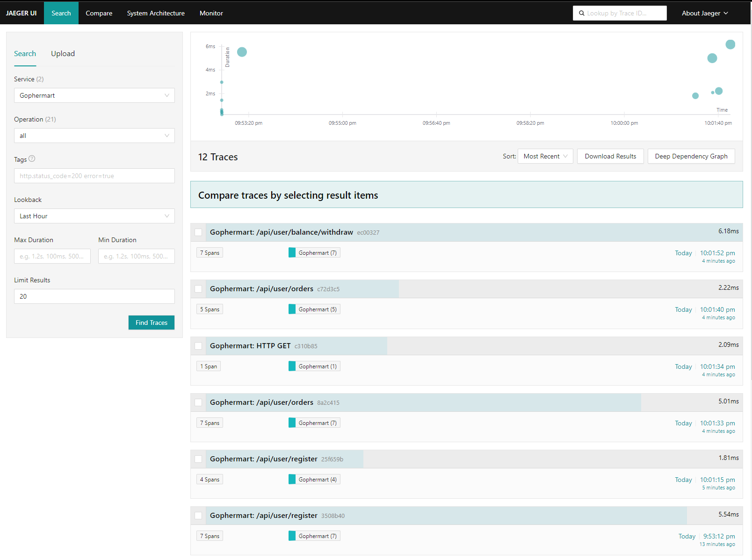Open the Monitor navigation tab
Image resolution: width=752 pixels, height=560 pixels.
point(211,13)
